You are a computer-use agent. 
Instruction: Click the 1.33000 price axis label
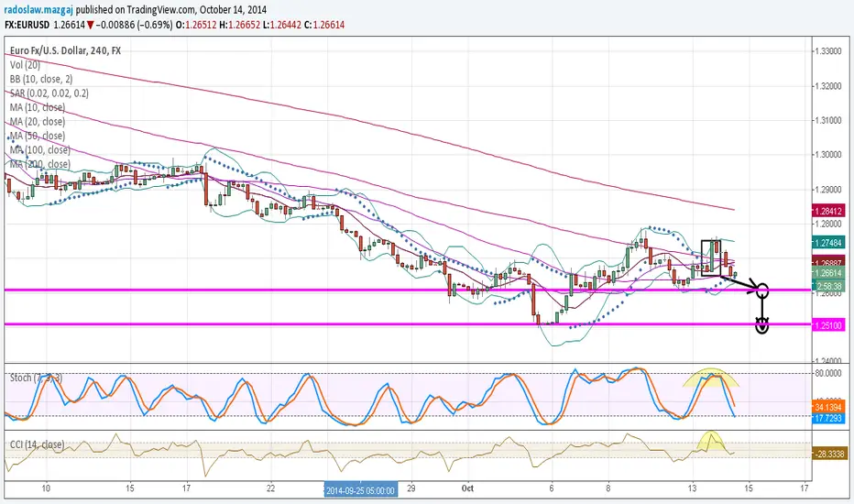(x=827, y=50)
